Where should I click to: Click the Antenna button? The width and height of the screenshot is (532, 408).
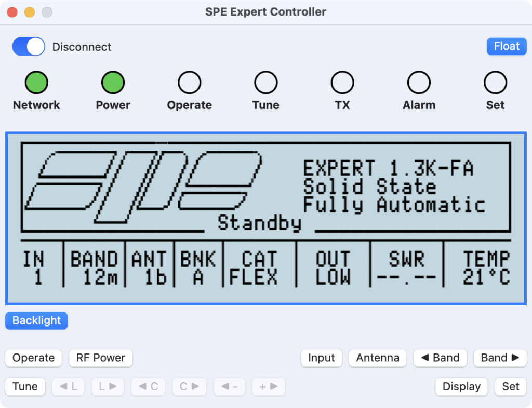(378, 358)
